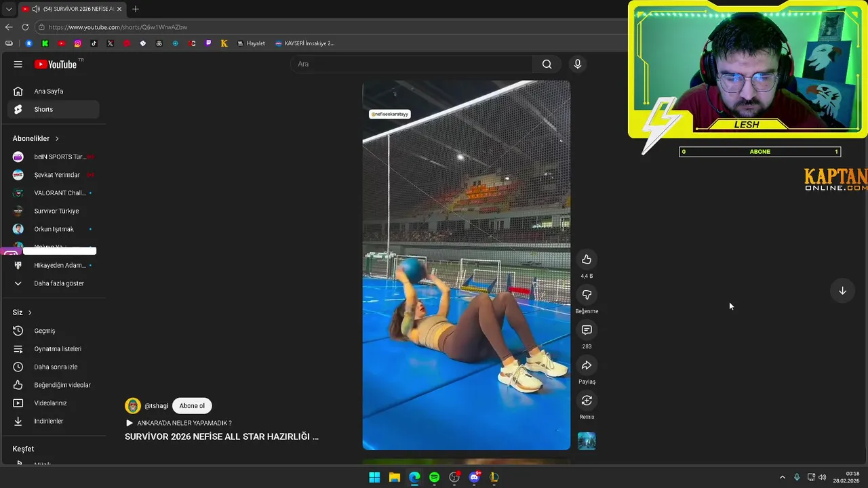Open Ana Sayfa in the sidebar
Viewport: 868px width, 488px height.
(53, 91)
